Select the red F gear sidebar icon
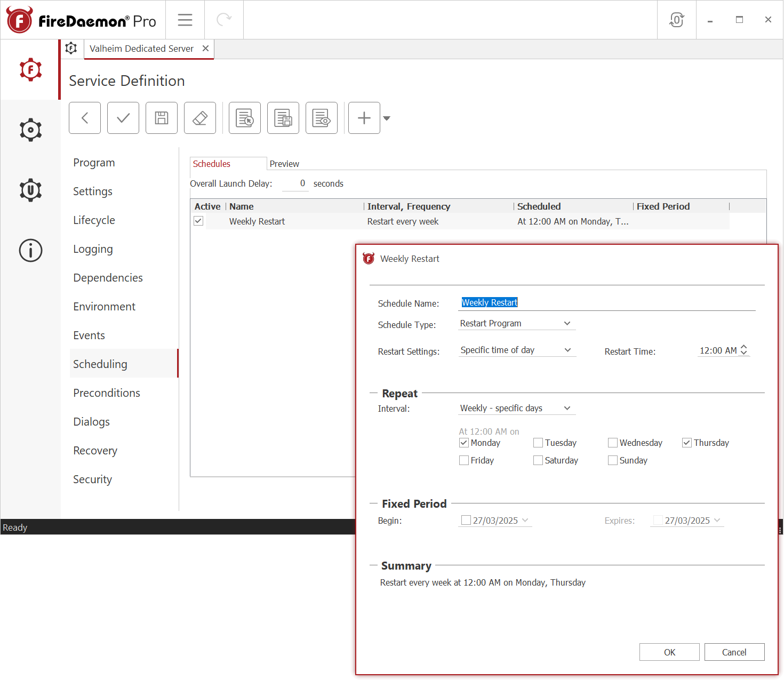This screenshot has width=784, height=680. tap(30, 69)
